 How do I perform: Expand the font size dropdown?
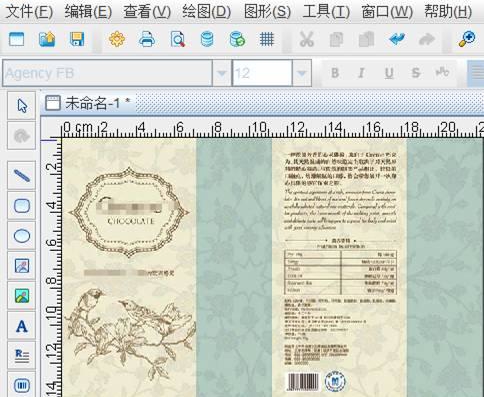[301, 73]
